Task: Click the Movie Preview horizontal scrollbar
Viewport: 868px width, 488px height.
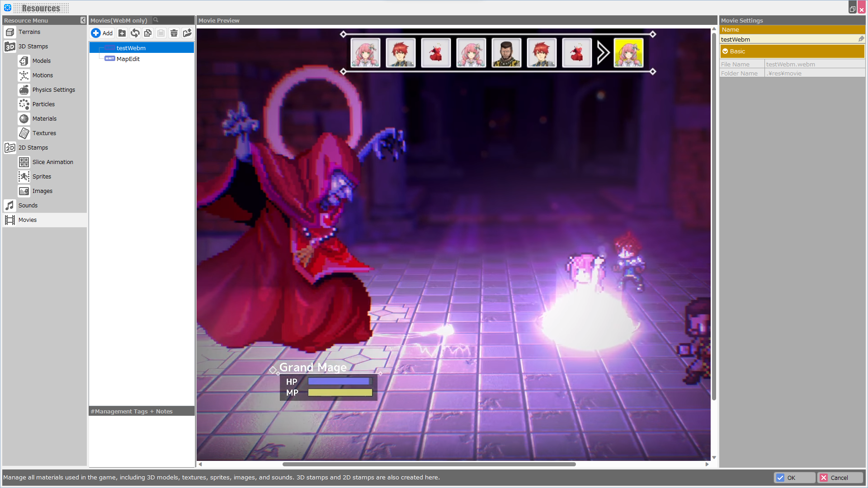Action: [429, 464]
